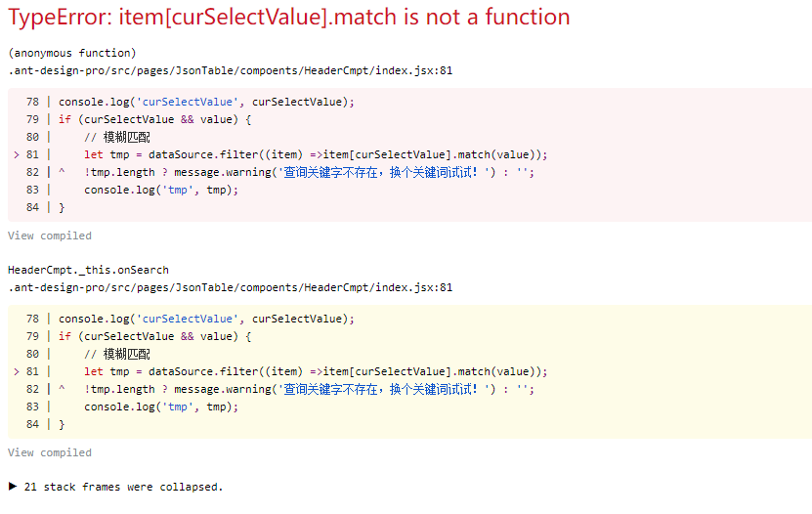Click console.log('tmp', tmp) in the pink block
Screen dimensions: 812x514
tap(161, 190)
